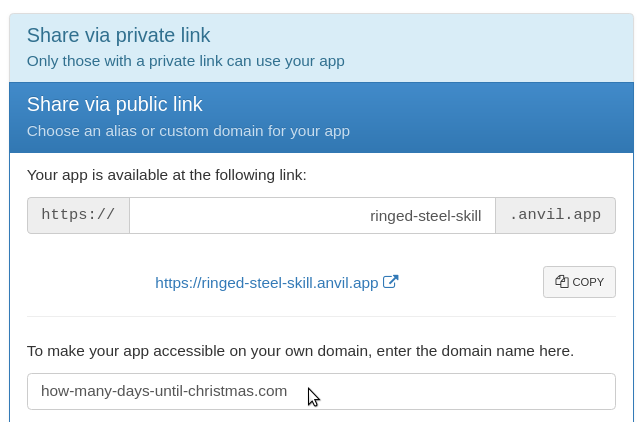Click the divider line below the app link

[321, 317]
